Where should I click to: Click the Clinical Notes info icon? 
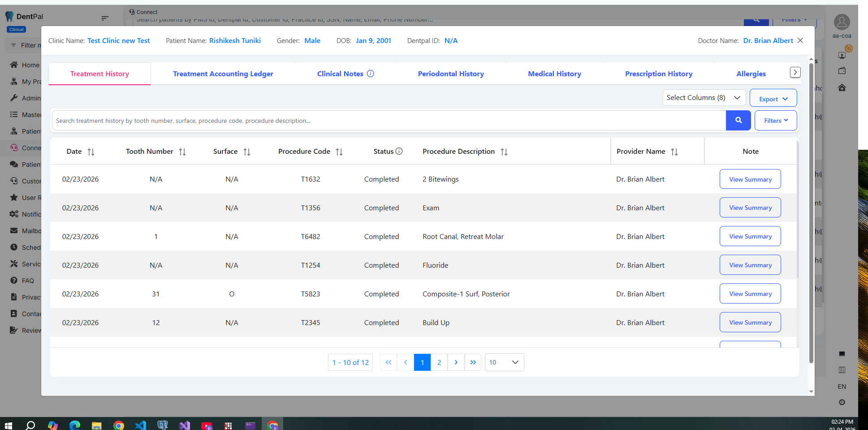coord(371,74)
